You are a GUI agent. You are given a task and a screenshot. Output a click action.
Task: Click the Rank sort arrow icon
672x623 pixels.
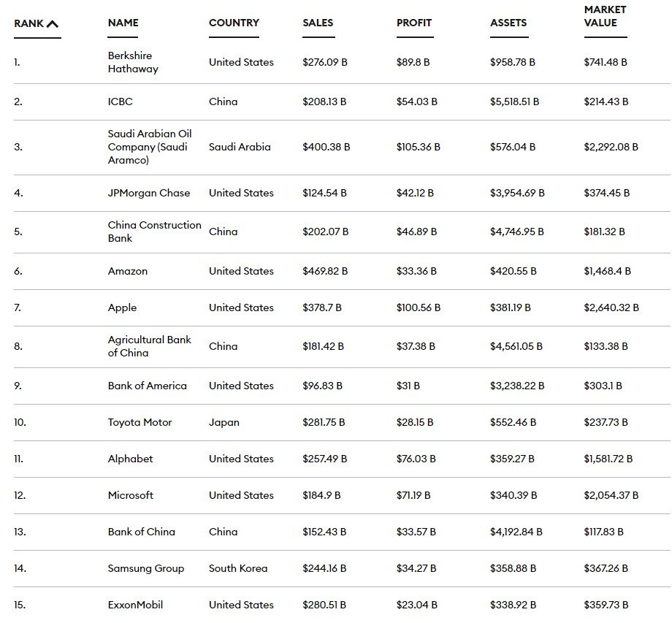pyautogui.click(x=53, y=23)
